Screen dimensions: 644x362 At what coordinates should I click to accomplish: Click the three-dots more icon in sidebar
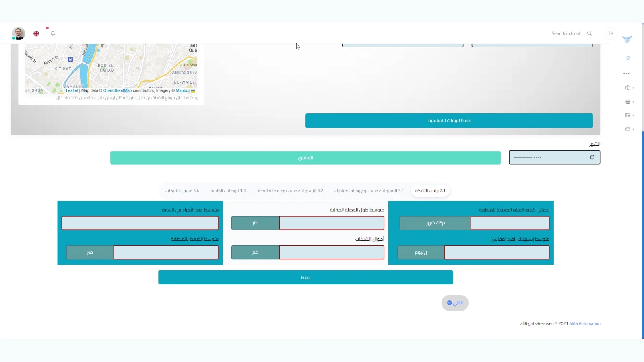[x=626, y=74]
